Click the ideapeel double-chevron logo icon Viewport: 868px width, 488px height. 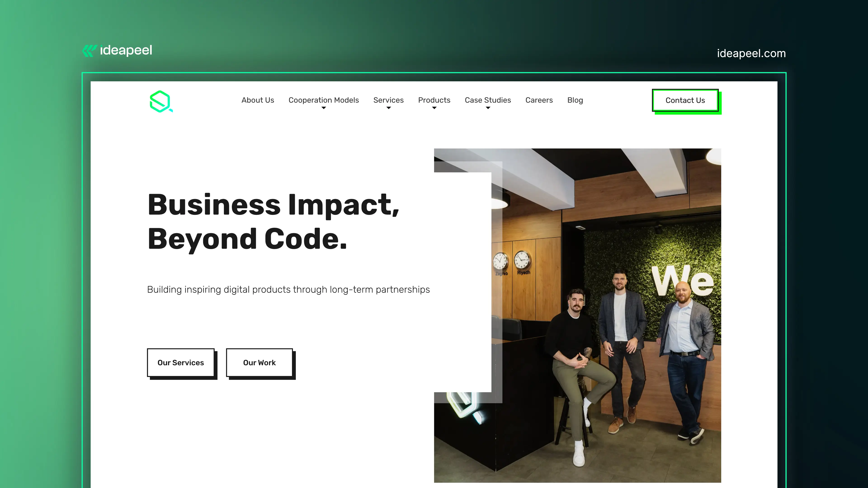(90, 51)
